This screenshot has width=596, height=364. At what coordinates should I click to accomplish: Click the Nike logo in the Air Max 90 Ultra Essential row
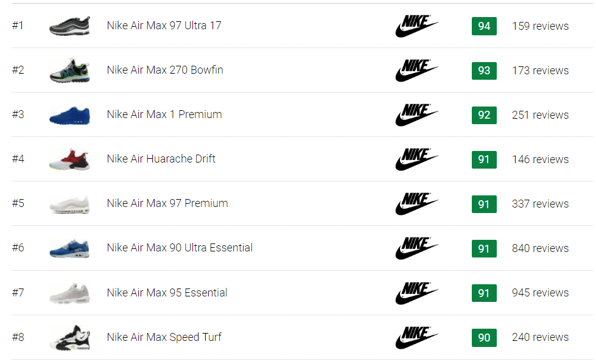coord(416,248)
